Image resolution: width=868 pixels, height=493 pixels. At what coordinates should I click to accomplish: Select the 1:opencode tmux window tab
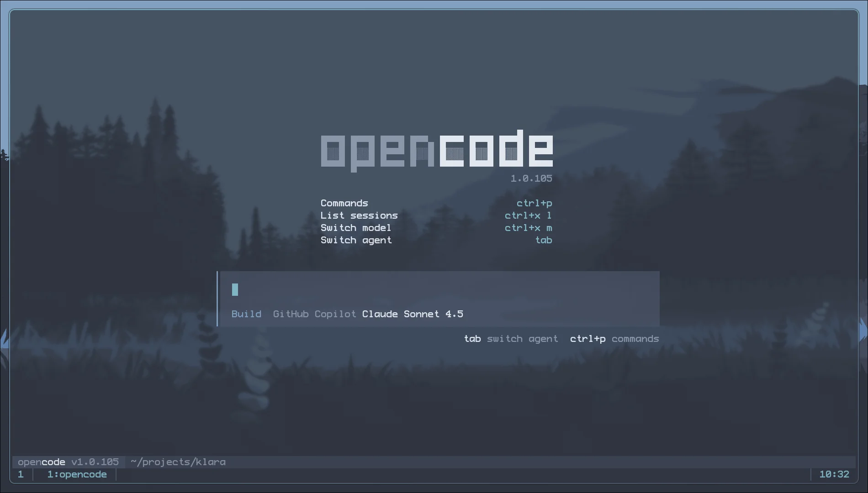pos(77,474)
